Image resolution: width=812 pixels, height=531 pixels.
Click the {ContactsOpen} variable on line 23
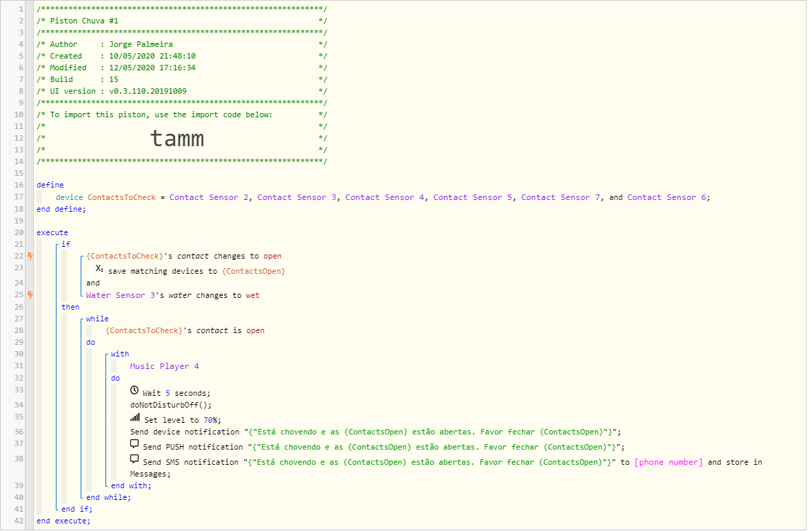[253, 272]
